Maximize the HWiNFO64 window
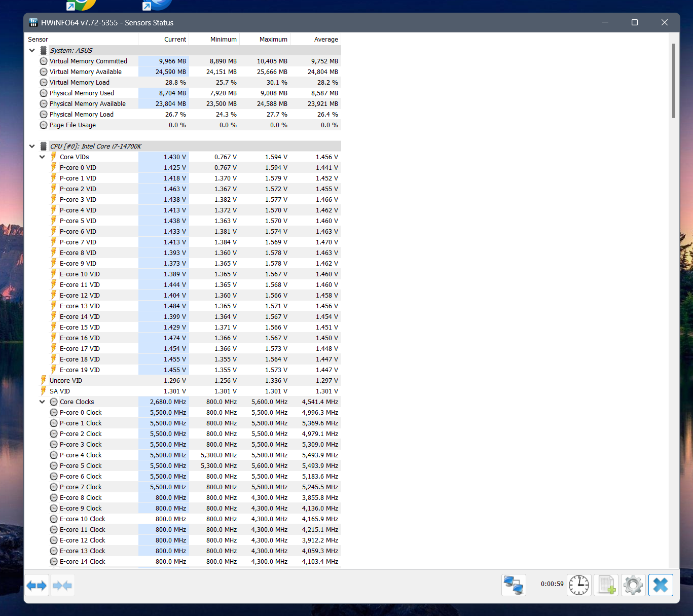Viewport: 693px width, 616px height. tap(634, 22)
